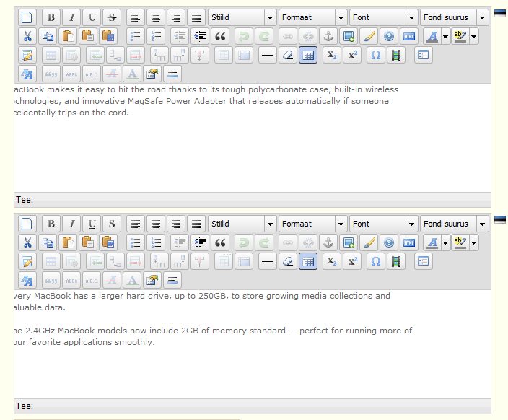Click inside top editor text area
This screenshot has width=508, height=420.
pos(253,138)
